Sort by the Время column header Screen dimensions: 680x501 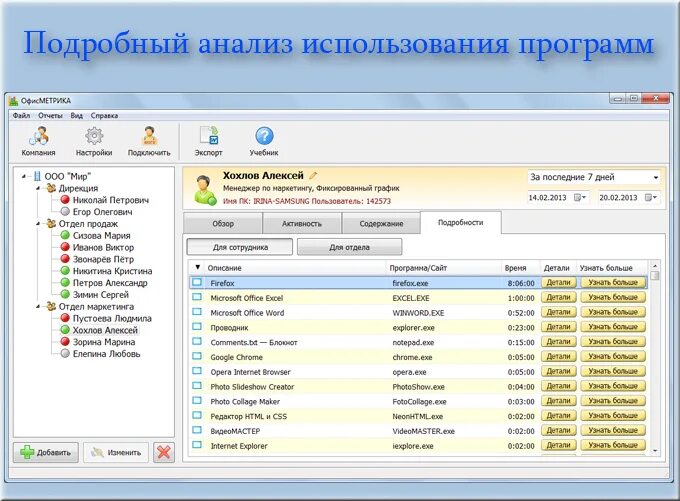(520, 268)
